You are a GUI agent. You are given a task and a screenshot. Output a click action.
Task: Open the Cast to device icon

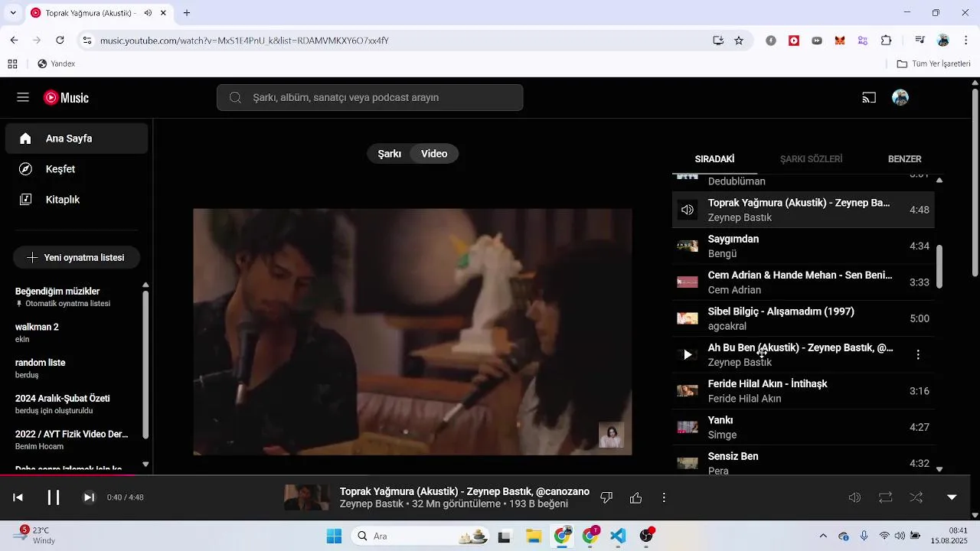click(x=869, y=97)
